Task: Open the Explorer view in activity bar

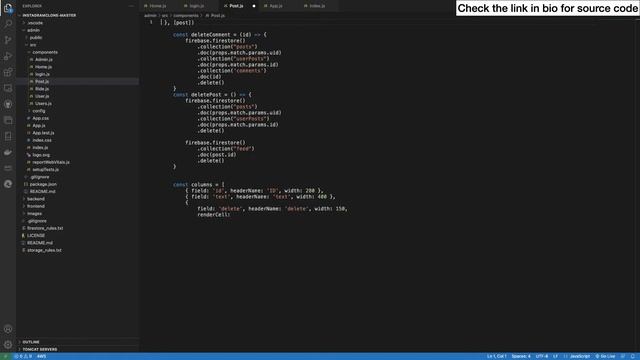Action: tap(8, 8)
